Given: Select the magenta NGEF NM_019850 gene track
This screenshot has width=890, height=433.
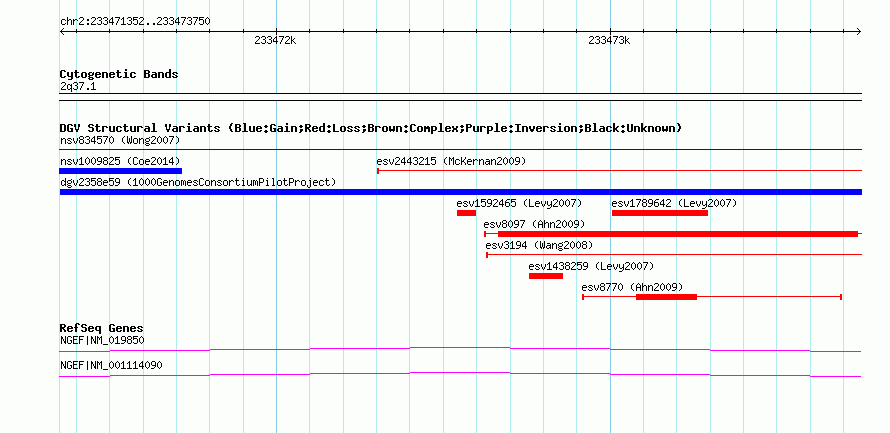Looking at the screenshot, I should pyautogui.click(x=460, y=350).
